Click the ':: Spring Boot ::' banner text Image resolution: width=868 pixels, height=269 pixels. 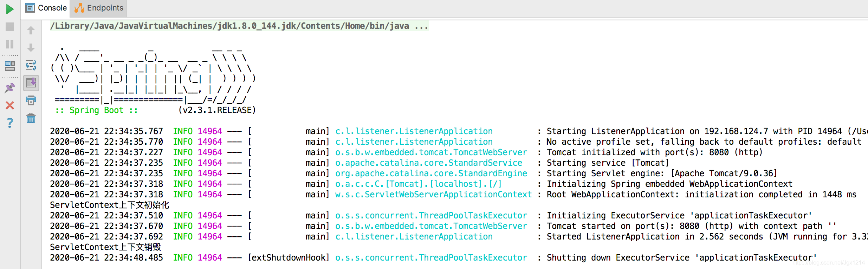coord(97,110)
